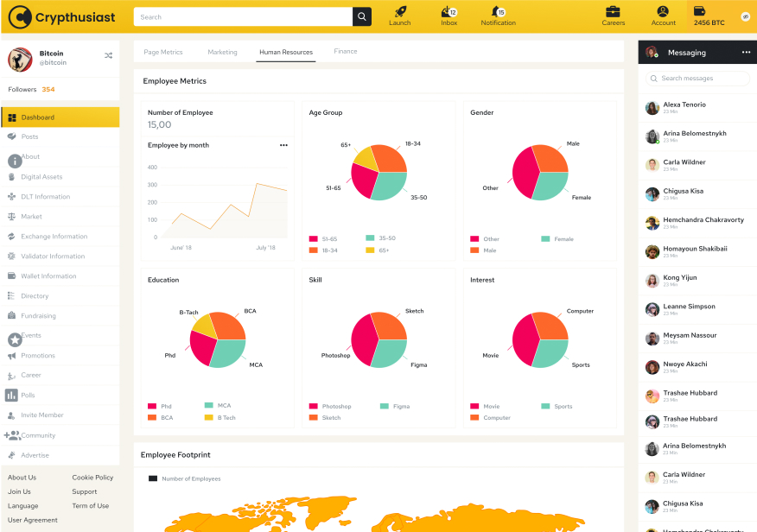Open the User Agreement link
Image resolution: width=757 pixels, height=532 pixels.
pos(33,520)
